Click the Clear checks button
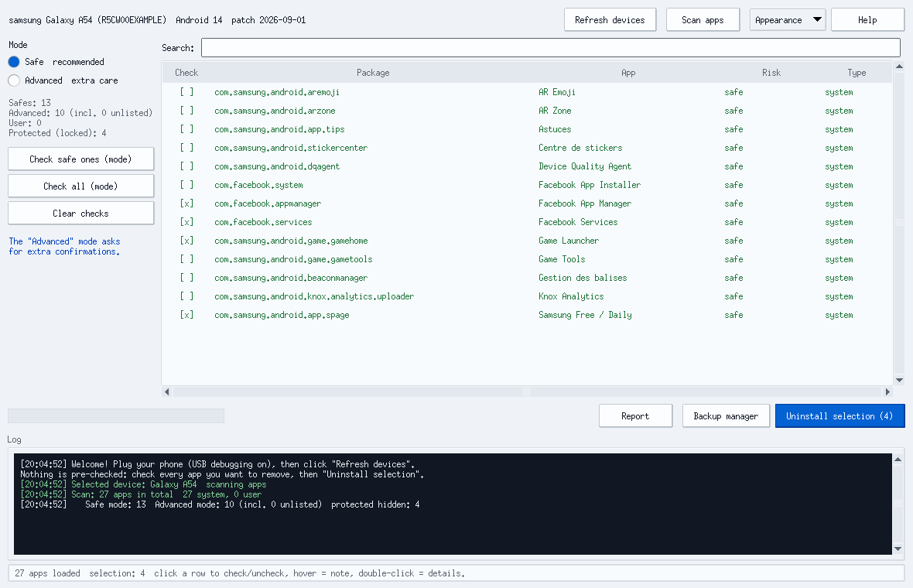The height and width of the screenshot is (588, 913). point(81,213)
